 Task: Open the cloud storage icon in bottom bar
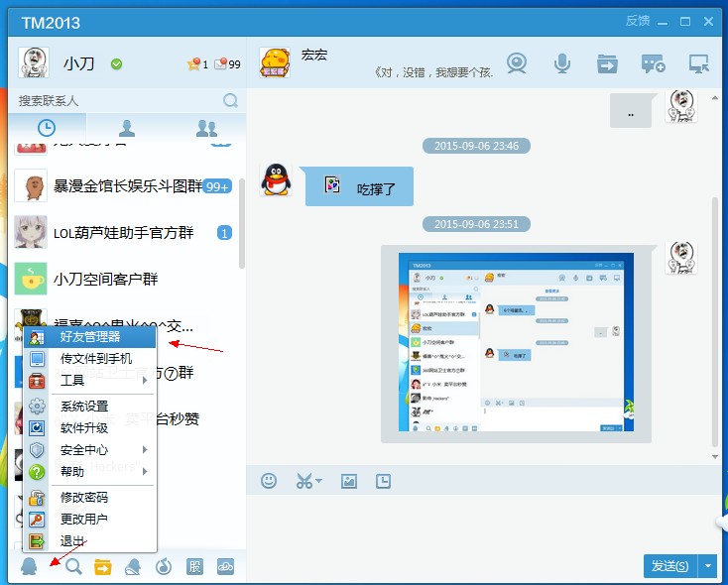coord(226,566)
